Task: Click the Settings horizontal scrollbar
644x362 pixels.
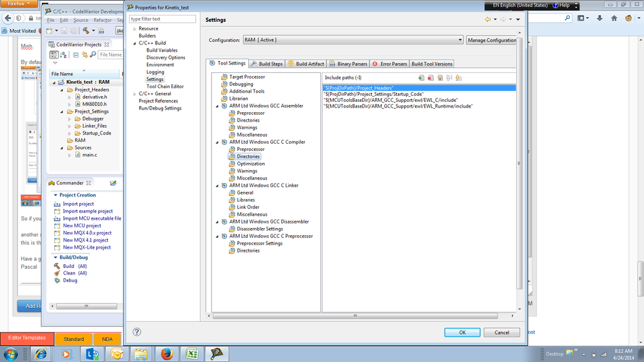Action: pyautogui.click(x=355, y=316)
